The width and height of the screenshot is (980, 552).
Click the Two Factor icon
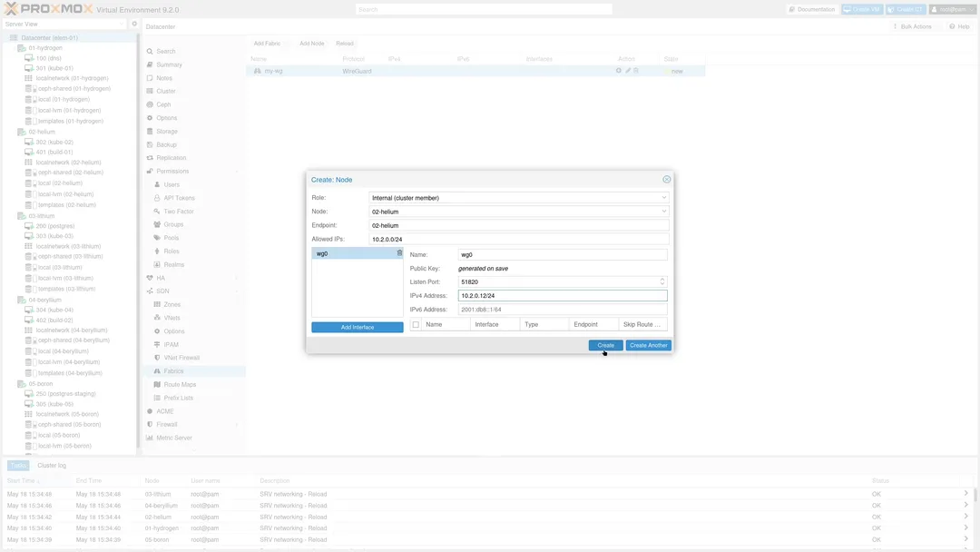[x=157, y=212]
